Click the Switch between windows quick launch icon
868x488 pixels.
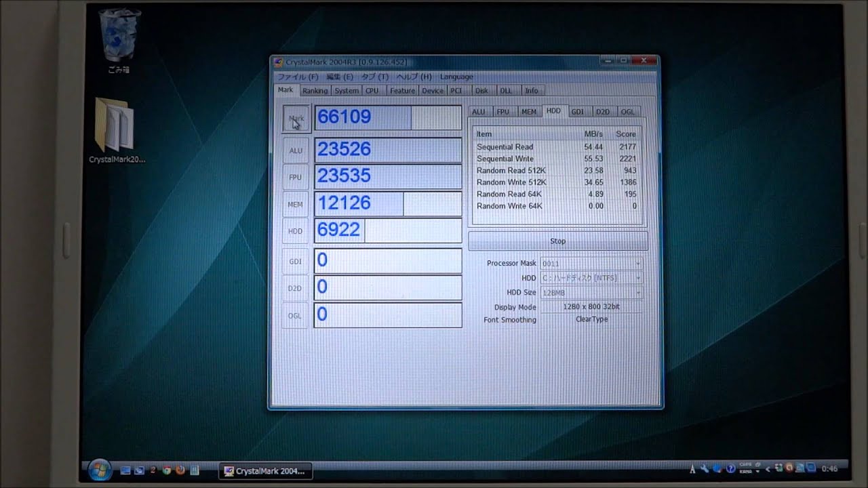pyautogui.click(x=139, y=470)
